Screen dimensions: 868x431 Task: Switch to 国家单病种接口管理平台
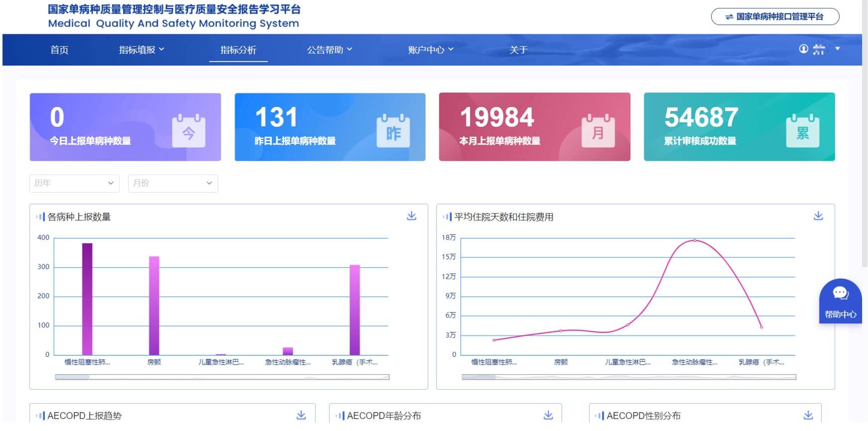click(x=775, y=16)
